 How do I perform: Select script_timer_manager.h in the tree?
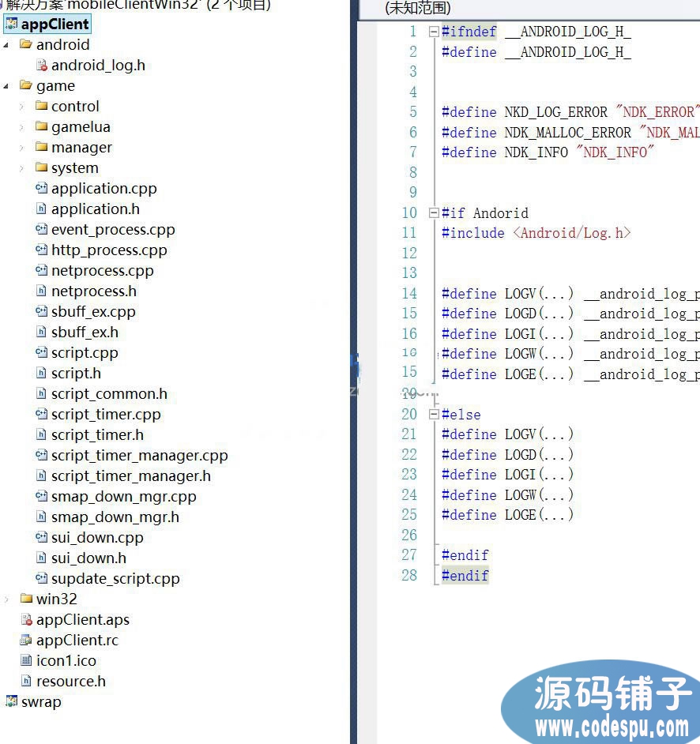[x=131, y=476]
